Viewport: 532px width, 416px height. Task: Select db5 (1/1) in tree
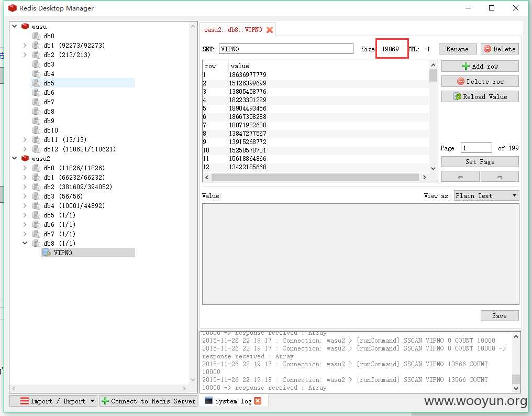point(59,215)
